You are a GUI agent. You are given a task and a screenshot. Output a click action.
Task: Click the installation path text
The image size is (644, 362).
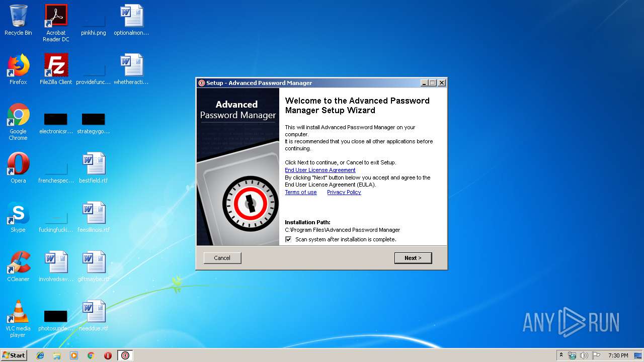coord(343,230)
